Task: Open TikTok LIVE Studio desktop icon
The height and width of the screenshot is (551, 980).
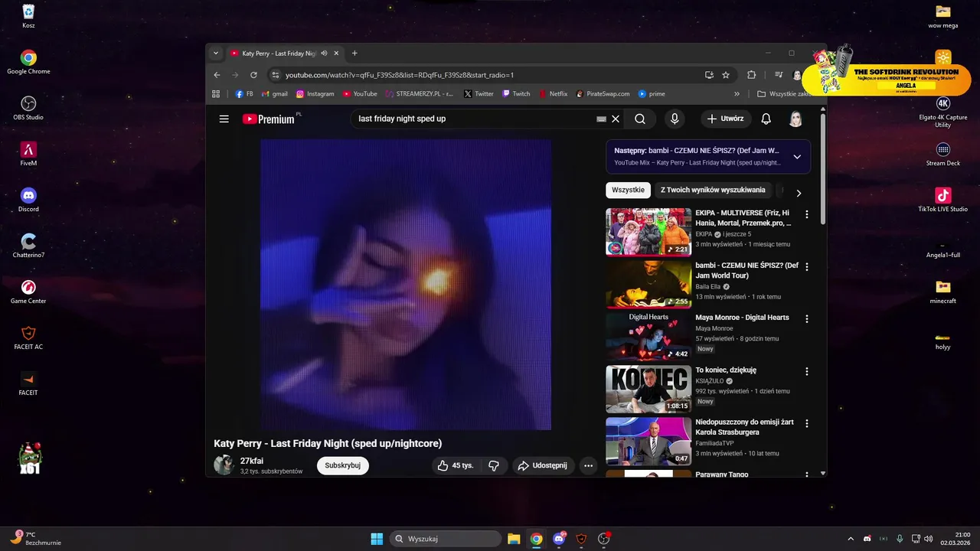Action: [943, 199]
